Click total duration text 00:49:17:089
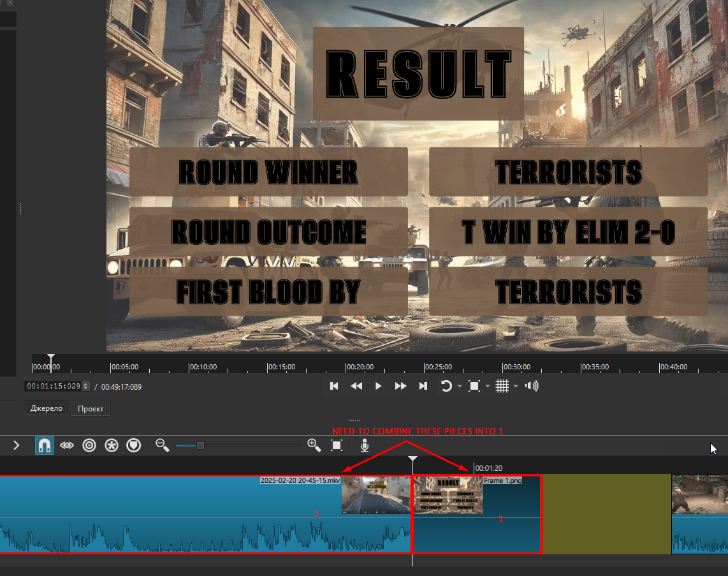Image resolution: width=728 pixels, height=576 pixels. (x=121, y=387)
